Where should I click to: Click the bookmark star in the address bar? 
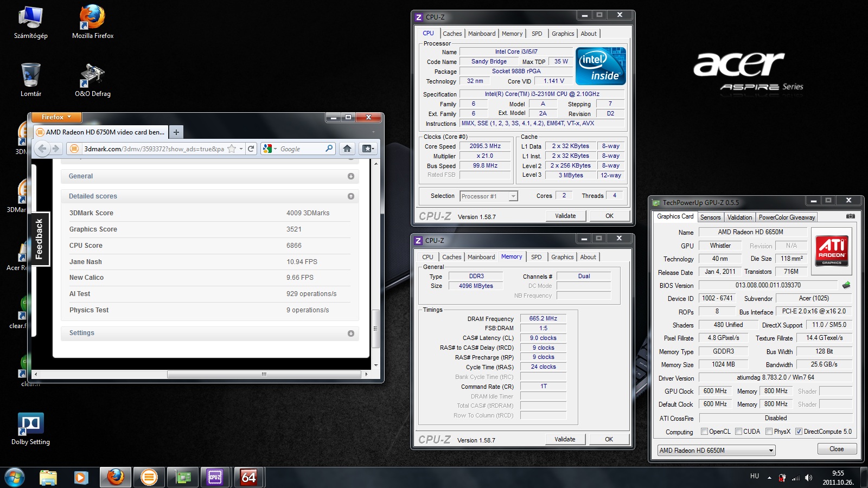(232, 149)
